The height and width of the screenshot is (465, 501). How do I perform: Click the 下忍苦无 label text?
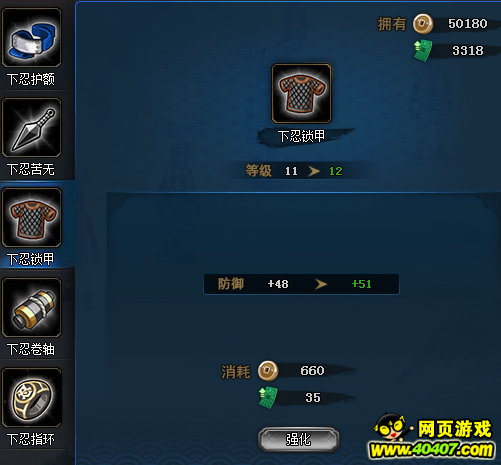coord(31,169)
